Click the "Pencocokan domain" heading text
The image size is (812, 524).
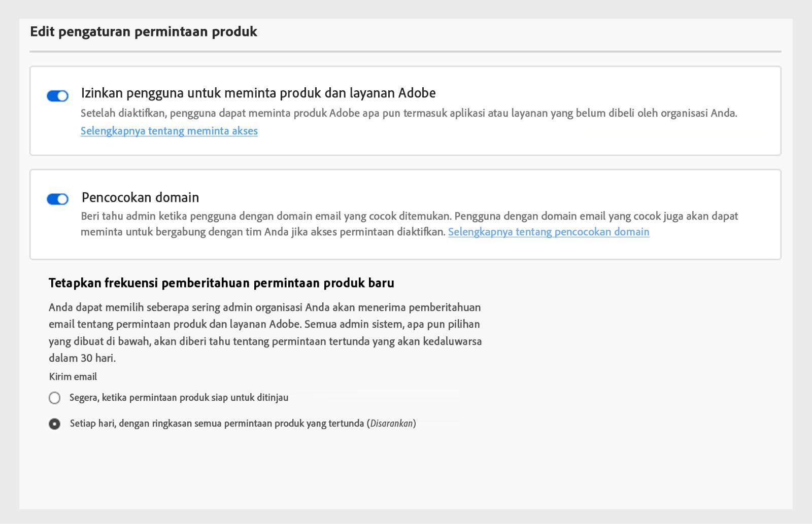(140, 197)
